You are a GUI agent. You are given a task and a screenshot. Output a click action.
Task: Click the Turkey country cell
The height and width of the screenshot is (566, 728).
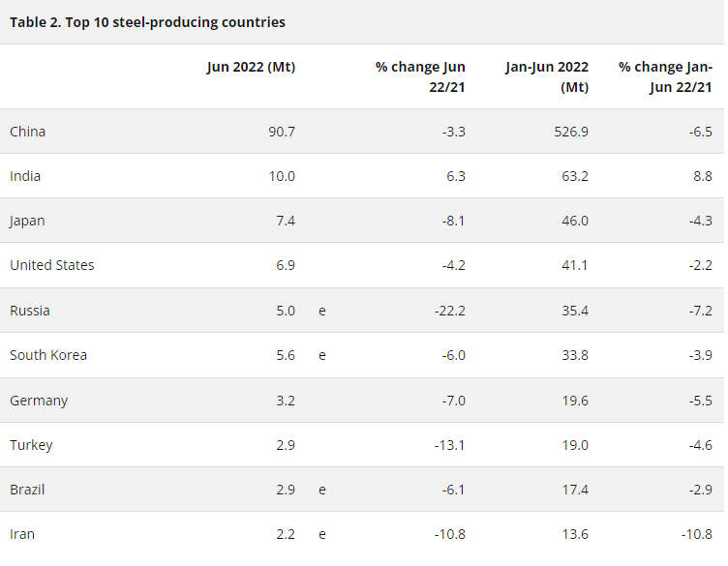pyautogui.click(x=31, y=445)
